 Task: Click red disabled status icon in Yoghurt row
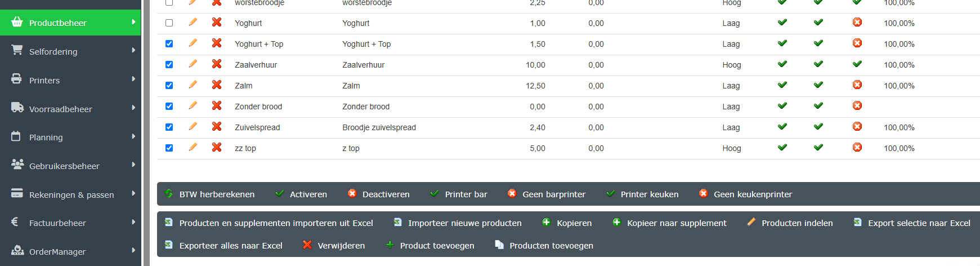pyautogui.click(x=857, y=23)
